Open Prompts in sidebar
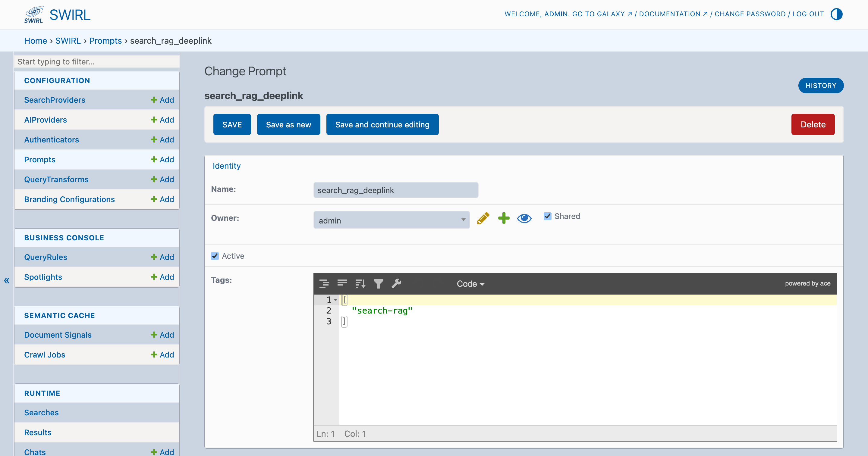 [40, 160]
